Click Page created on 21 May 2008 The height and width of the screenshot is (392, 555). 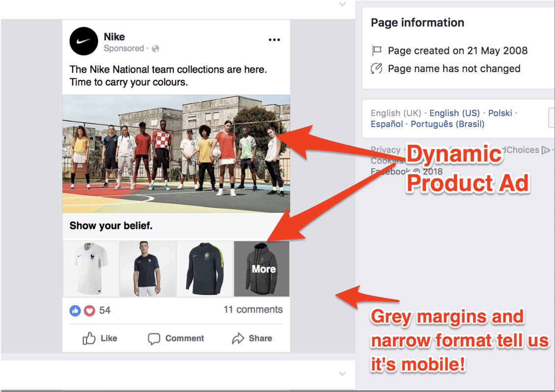458,51
